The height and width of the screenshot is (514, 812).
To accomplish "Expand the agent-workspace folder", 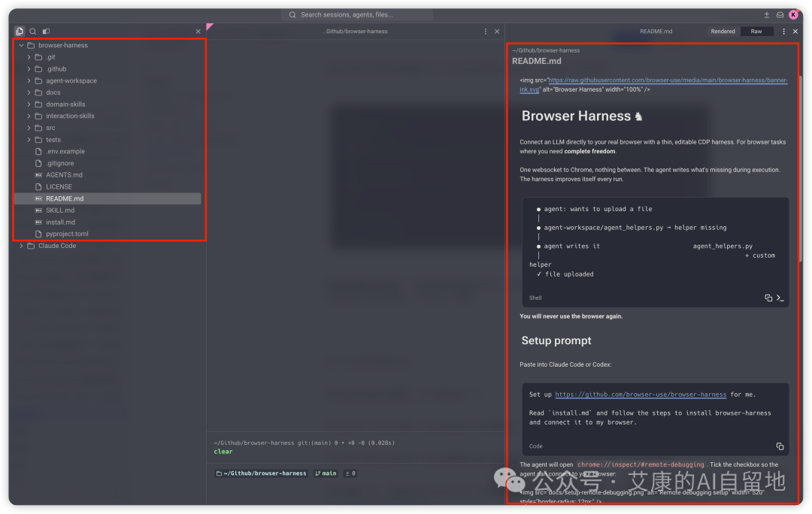I will [29, 80].
